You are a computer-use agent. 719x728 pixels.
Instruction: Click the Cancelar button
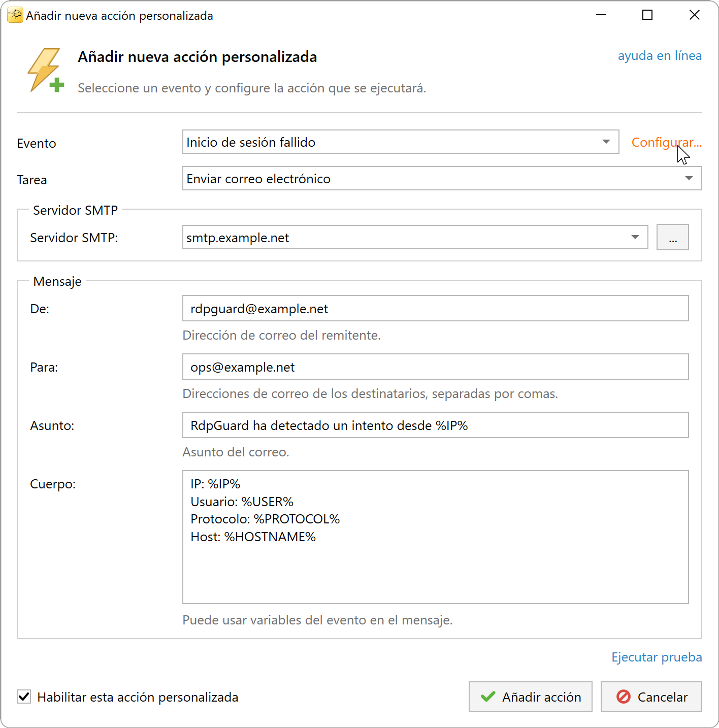(651, 697)
